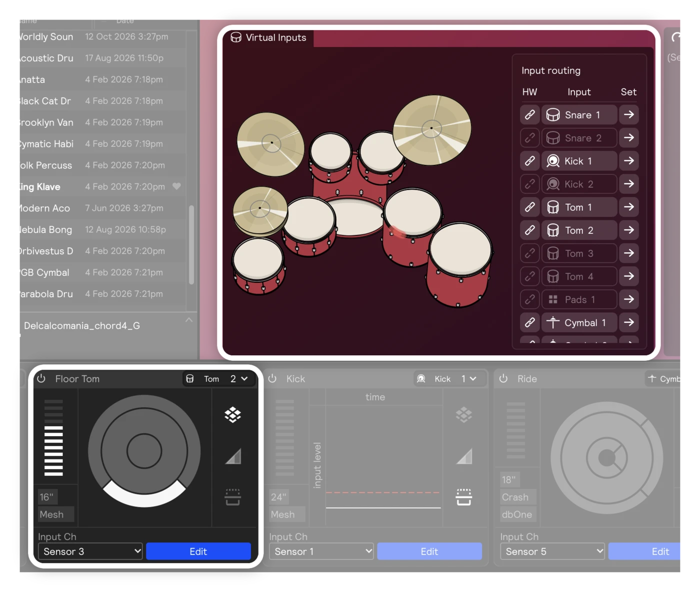This screenshot has height=592, width=700.
Task: Click the preset list scrollbar
Action: tap(191, 245)
